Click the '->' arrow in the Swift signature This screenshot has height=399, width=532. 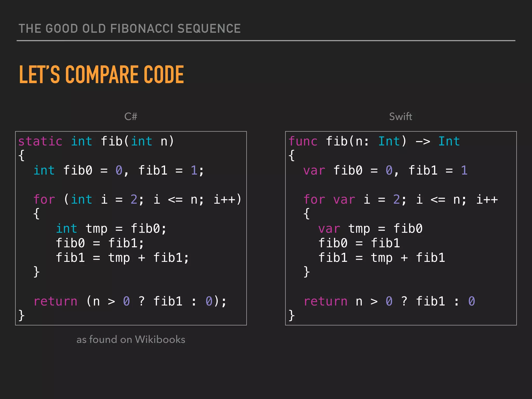tap(423, 142)
